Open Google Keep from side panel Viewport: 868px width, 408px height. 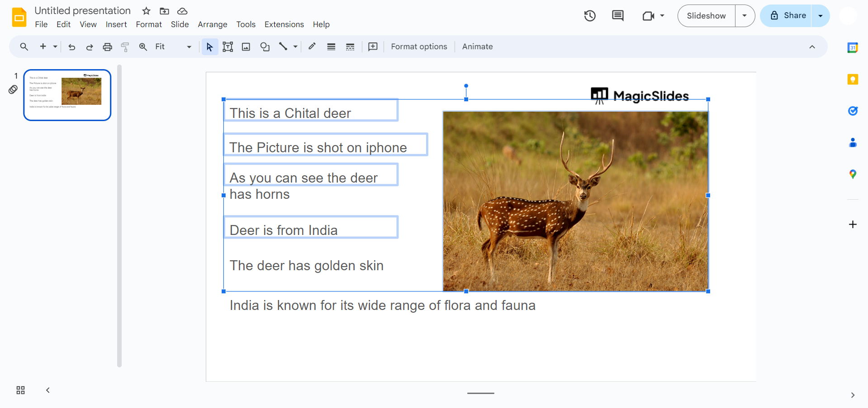[853, 80]
